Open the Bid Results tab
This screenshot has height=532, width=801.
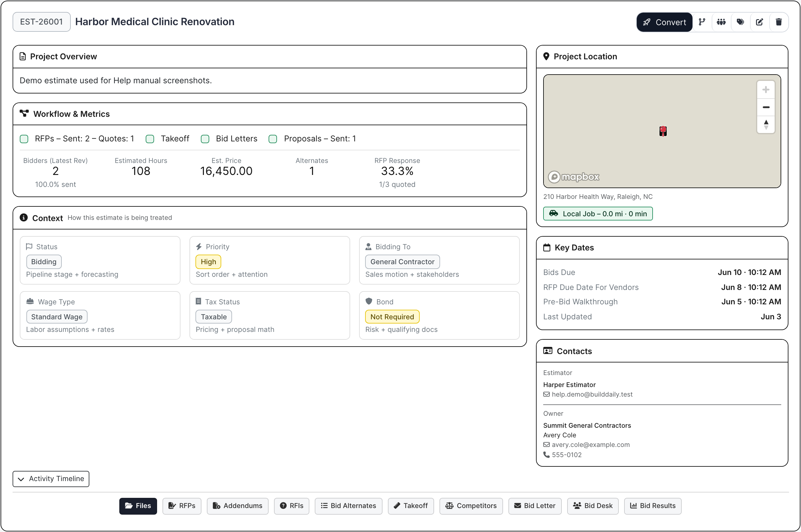[x=652, y=506]
